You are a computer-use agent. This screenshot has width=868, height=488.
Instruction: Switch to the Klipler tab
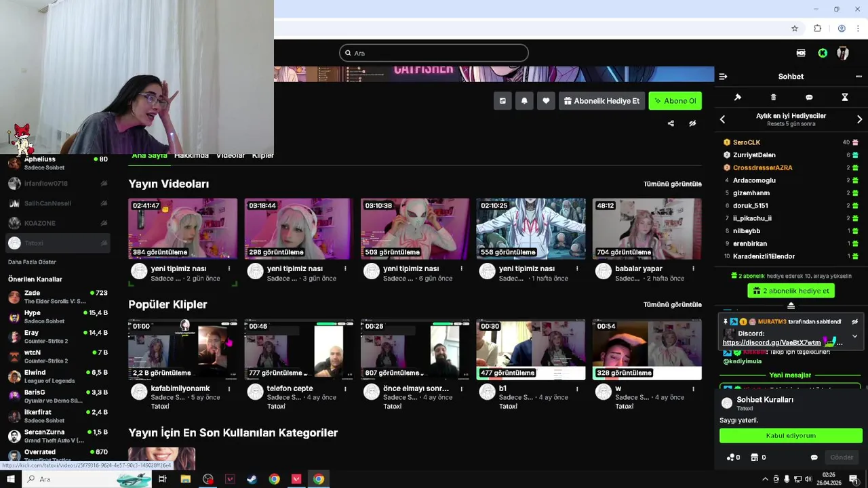tap(263, 156)
